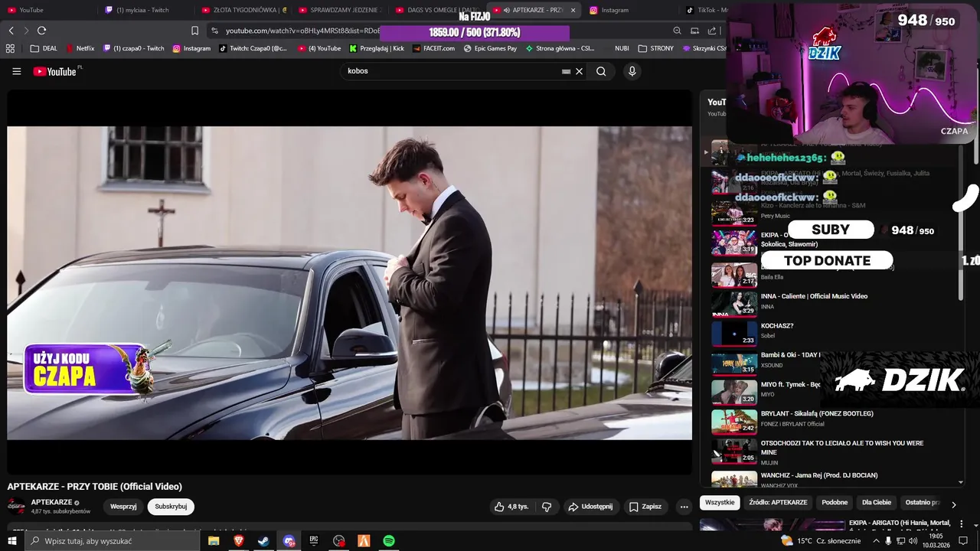Open the Epic Games Pay bookmark

click(490, 48)
